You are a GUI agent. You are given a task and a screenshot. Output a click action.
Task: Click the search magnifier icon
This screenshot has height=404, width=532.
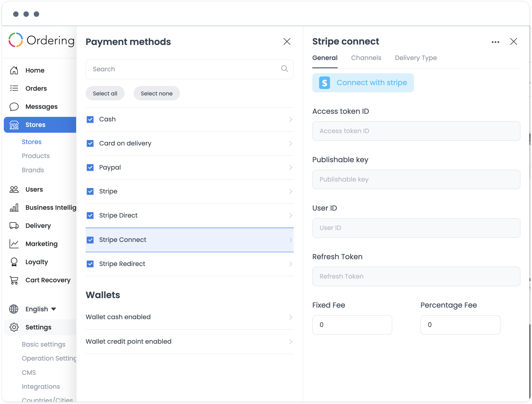point(285,69)
